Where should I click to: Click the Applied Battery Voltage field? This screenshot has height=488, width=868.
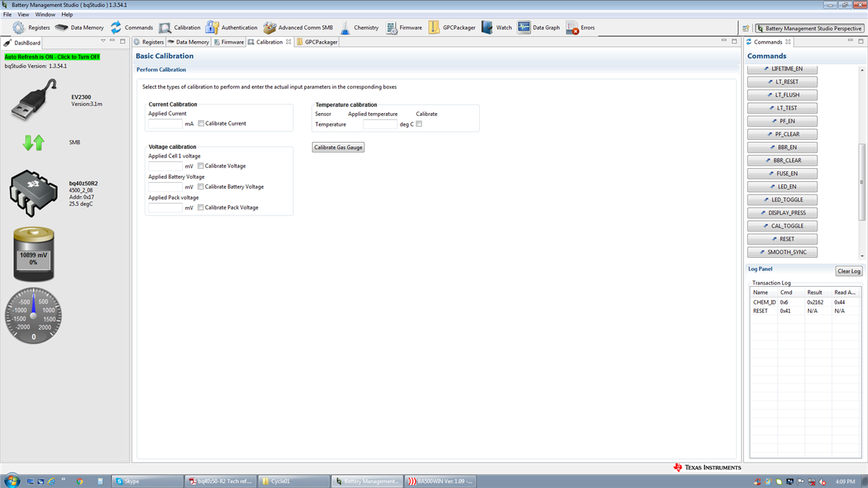click(166, 187)
